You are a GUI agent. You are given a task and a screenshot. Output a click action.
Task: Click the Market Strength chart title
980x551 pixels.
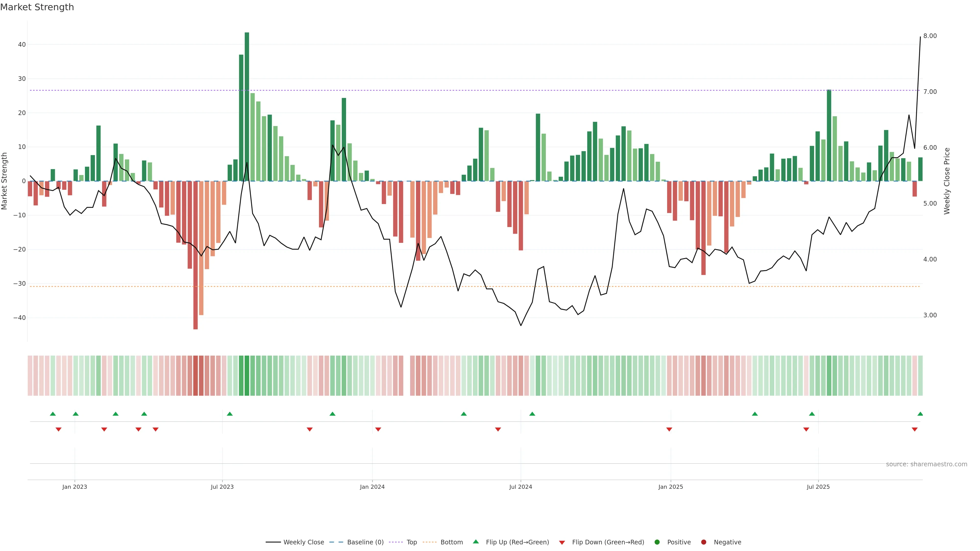(x=37, y=7)
